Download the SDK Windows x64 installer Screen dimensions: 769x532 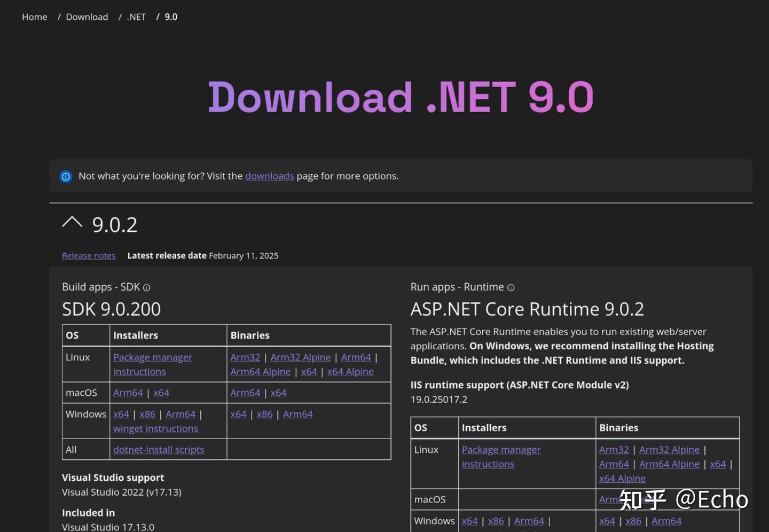pos(121,414)
